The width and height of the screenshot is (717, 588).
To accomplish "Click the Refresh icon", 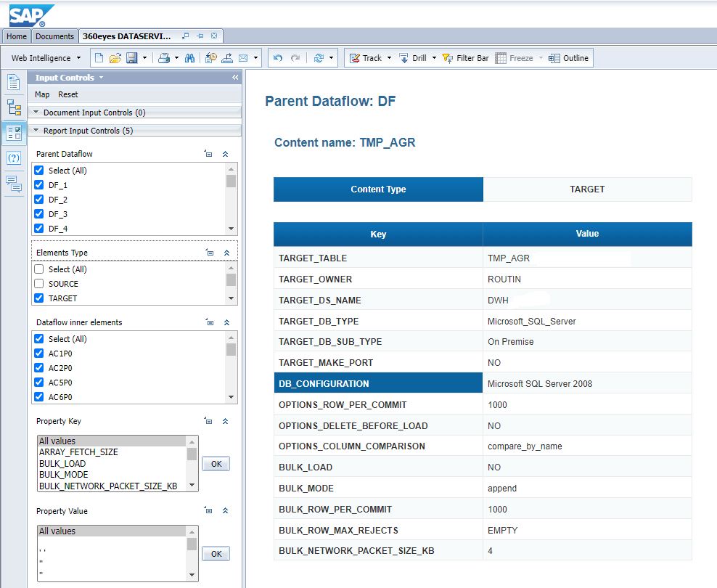I will click(x=319, y=58).
